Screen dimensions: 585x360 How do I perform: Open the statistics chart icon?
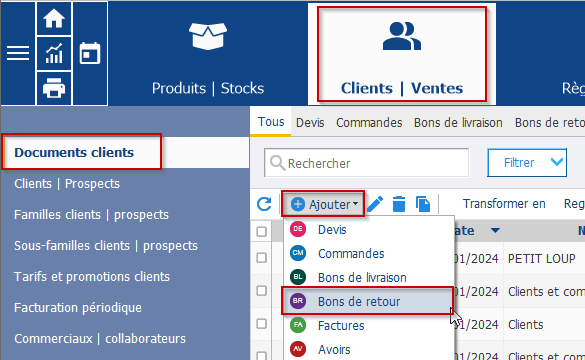coord(54,53)
